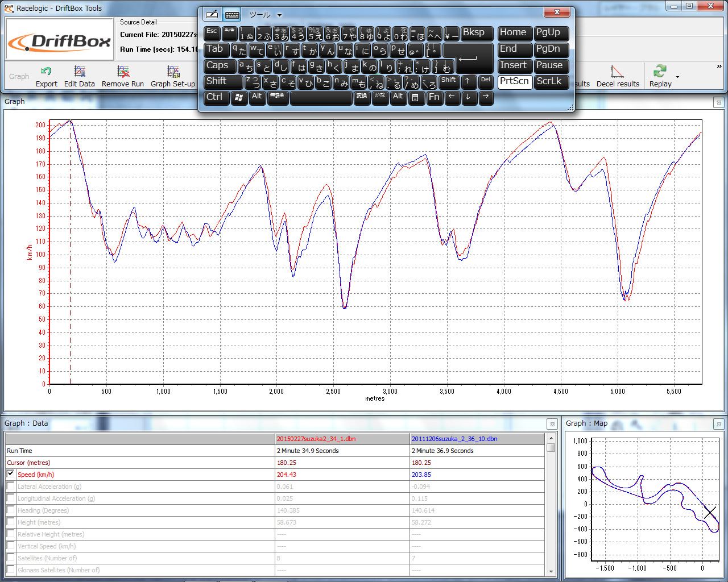The image size is (728, 582).
Task: Tap the かな key
Action: coord(380,97)
